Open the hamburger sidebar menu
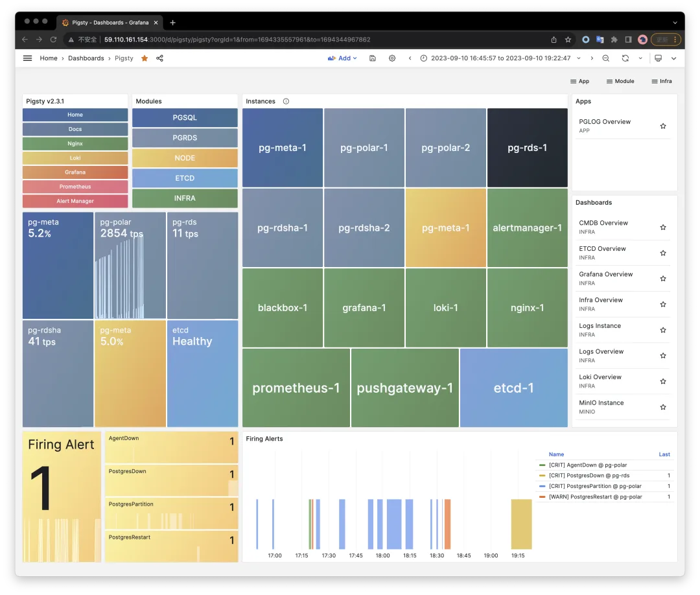 pos(27,58)
